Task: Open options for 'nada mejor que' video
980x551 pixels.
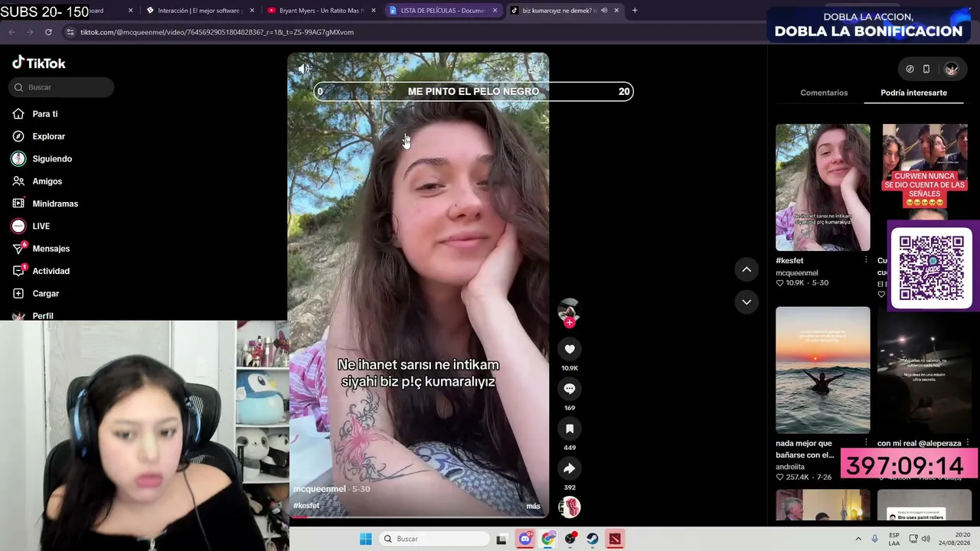Action: pos(866,443)
